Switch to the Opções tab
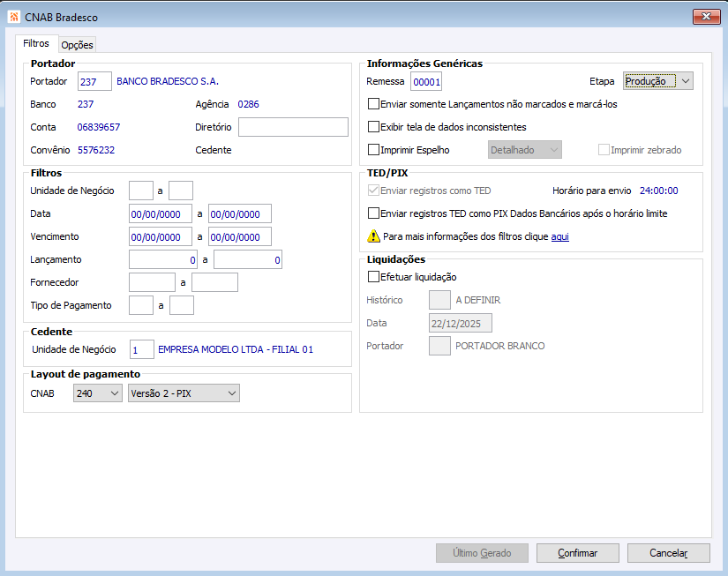The image size is (728, 576). coord(77,45)
